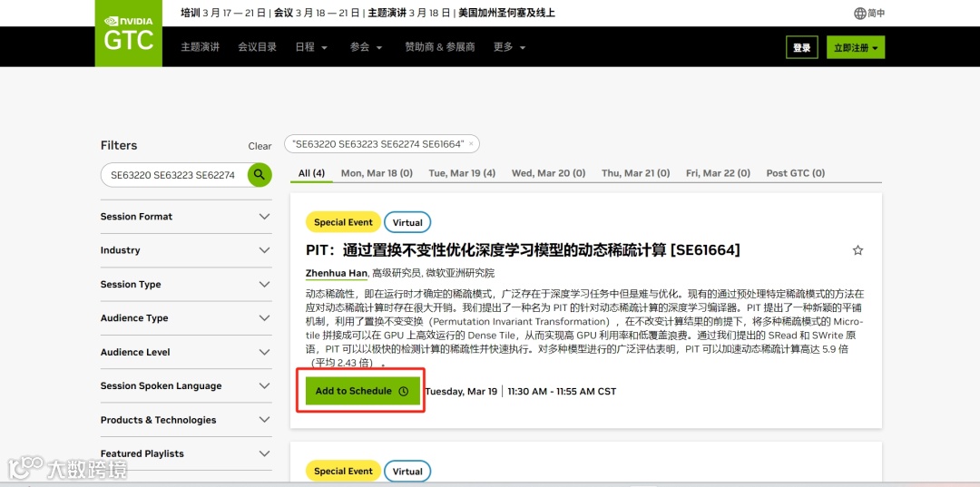
Task: Switch to Mon, Mar 18 tab
Action: pos(377,173)
